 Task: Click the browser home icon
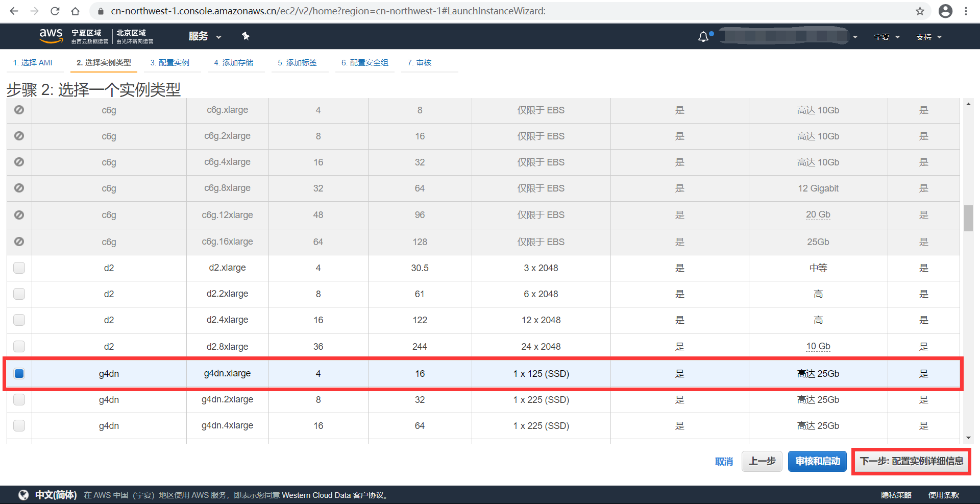(76, 11)
